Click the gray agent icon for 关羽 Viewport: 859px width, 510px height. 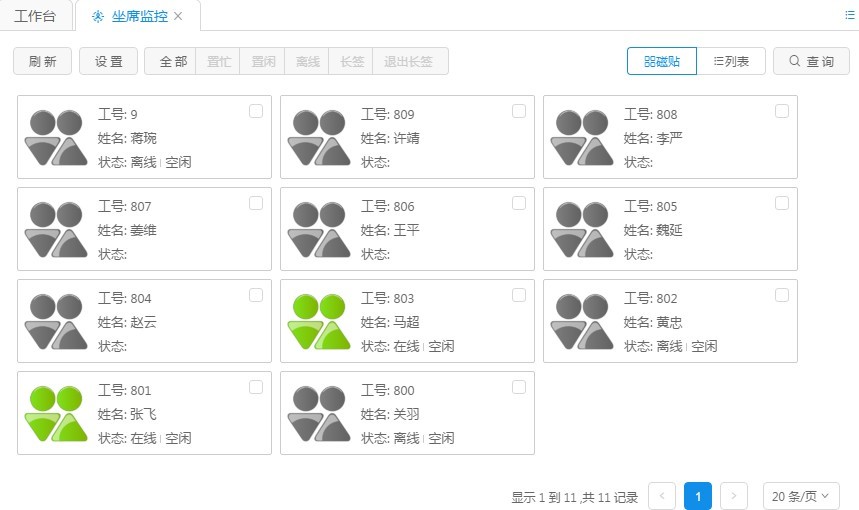(x=318, y=413)
